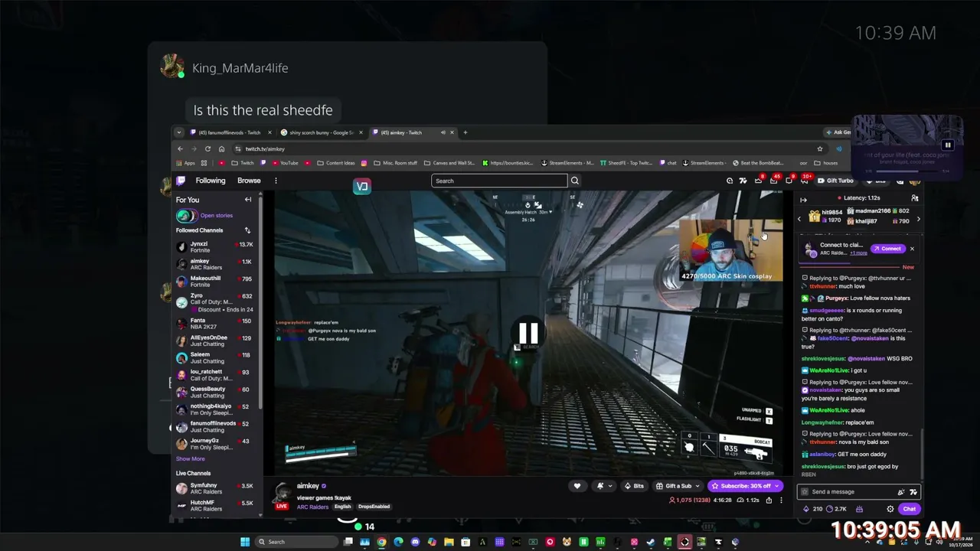Open the Jynxzi channel in sidebar
Screen dimensions: 980x551
pyautogui.click(x=214, y=247)
